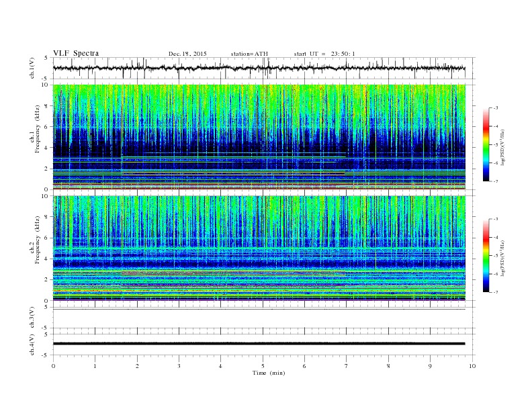Click the ch.1 spectrogram panel
This screenshot has height=411, width=532.
pos(259,137)
